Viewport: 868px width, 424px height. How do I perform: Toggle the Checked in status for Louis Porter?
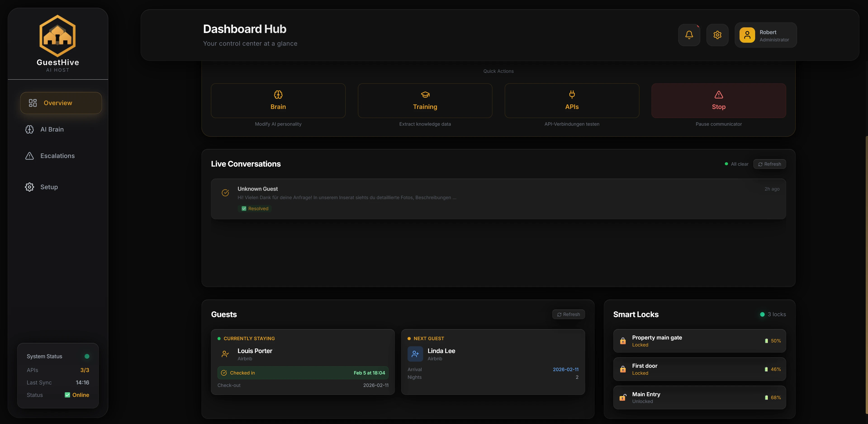pos(224,373)
